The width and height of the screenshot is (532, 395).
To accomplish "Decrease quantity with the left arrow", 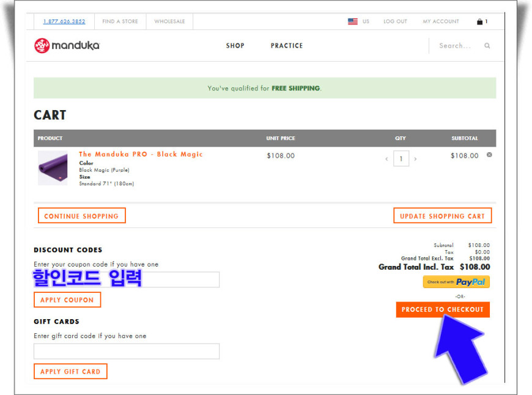I will click(386, 158).
